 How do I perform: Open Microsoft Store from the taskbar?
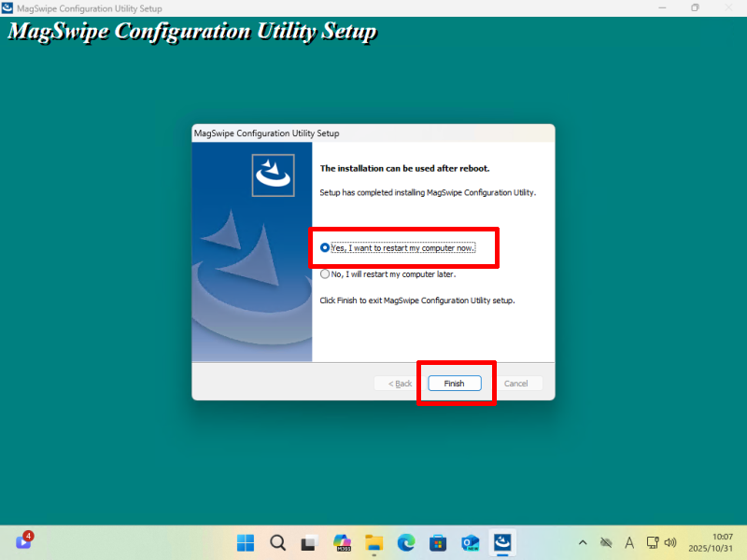[437, 542]
